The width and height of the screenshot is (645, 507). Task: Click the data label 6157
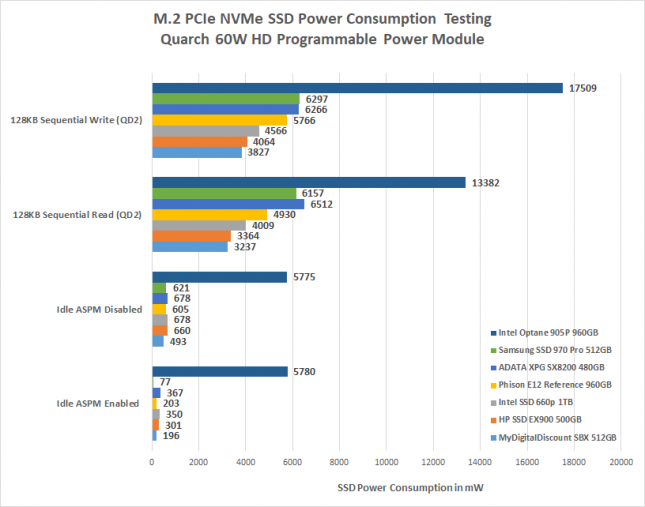coord(313,193)
